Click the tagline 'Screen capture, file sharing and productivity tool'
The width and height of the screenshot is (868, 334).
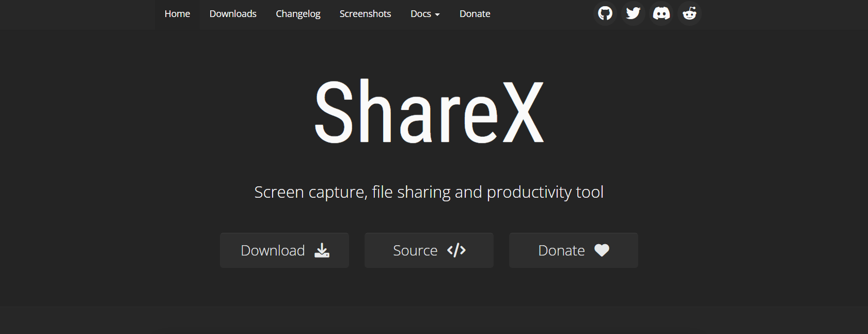429,192
